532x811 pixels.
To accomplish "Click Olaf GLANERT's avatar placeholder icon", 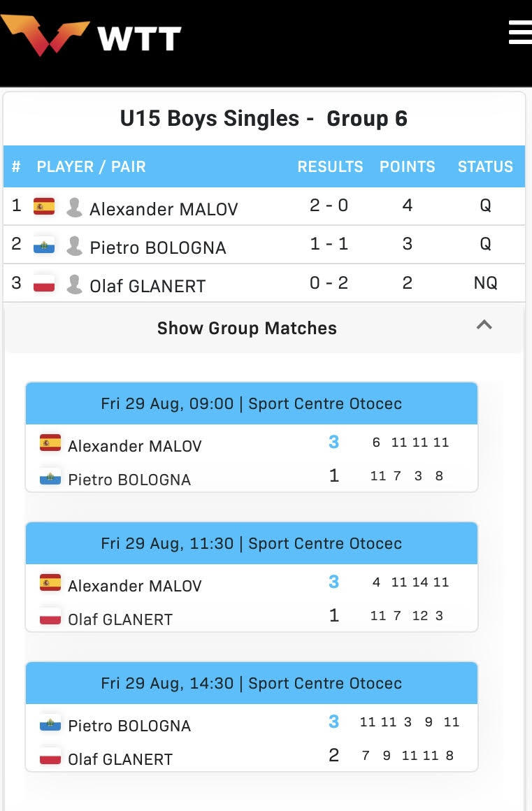I will (x=74, y=285).
